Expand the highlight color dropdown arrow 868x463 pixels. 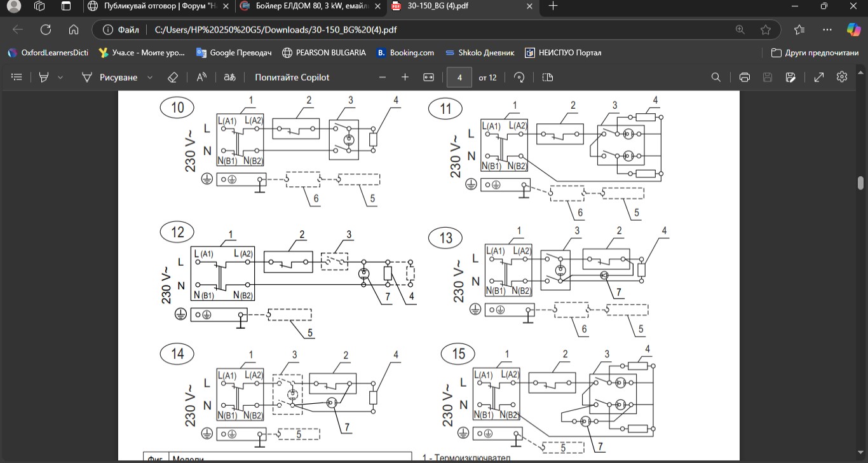click(60, 78)
